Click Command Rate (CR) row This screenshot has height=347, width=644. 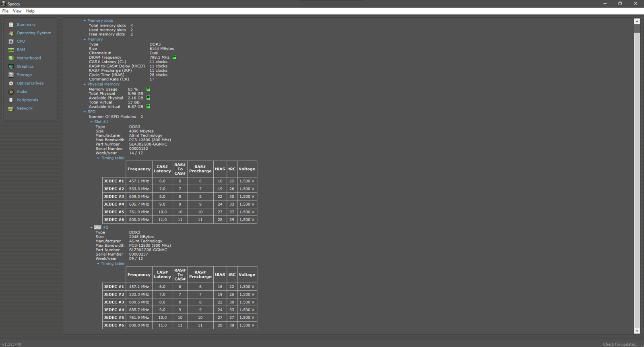click(122, 79)
